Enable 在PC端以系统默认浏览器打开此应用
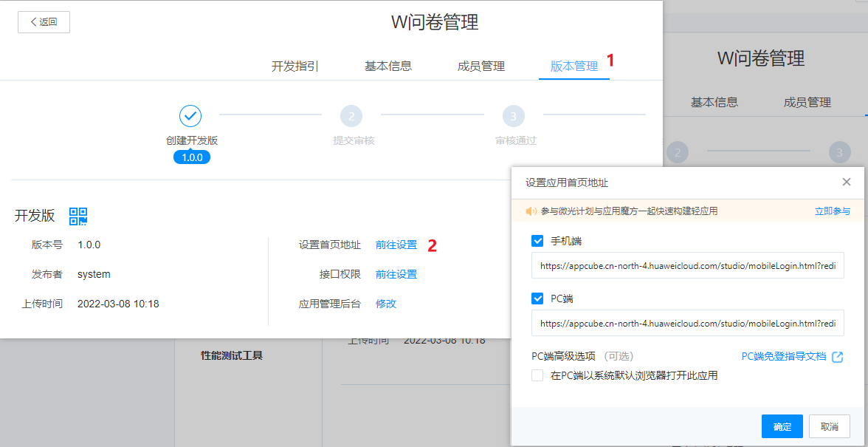The image size is (868, 447). (537, 375)
